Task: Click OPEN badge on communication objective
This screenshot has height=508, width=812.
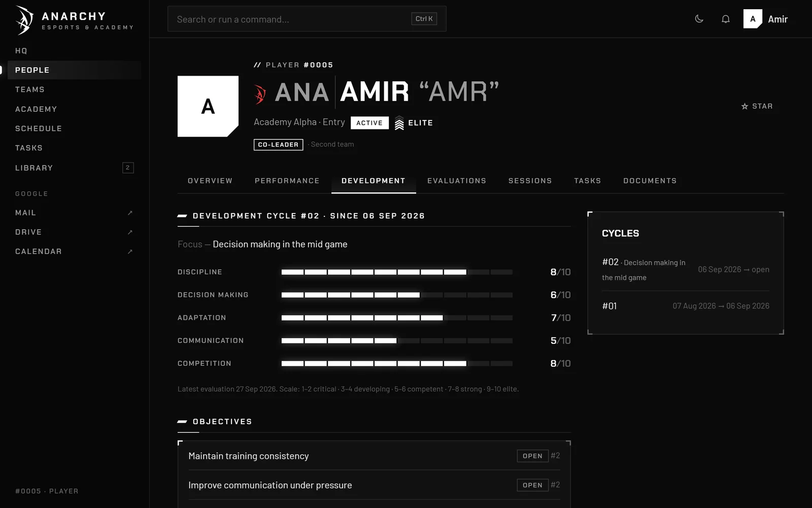Action: point(532,485)
